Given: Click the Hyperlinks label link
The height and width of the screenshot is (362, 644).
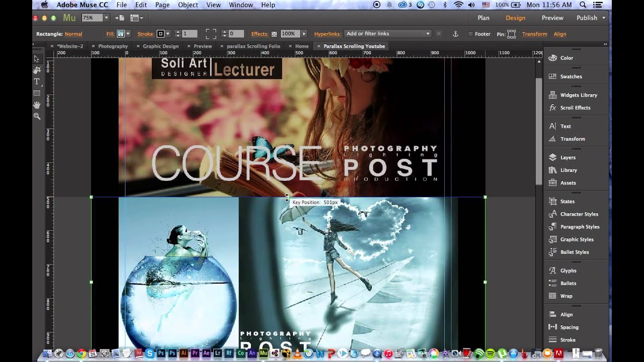Looking at the screenshot, I should [x=327, y=34].
